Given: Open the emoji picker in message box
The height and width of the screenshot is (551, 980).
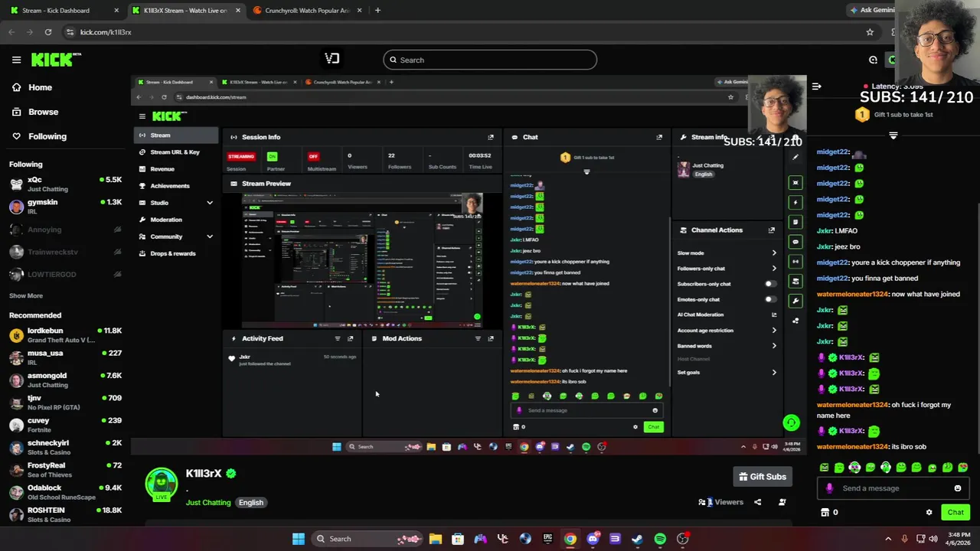Looking at the screenshot, I should click(957, 488).
